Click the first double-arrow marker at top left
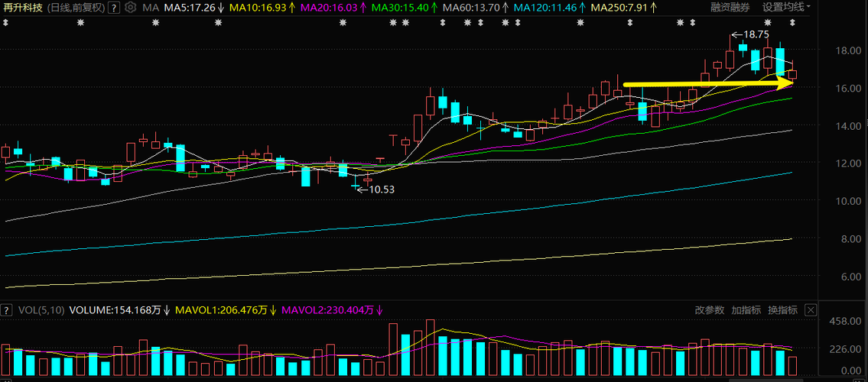 coord(5,23)
